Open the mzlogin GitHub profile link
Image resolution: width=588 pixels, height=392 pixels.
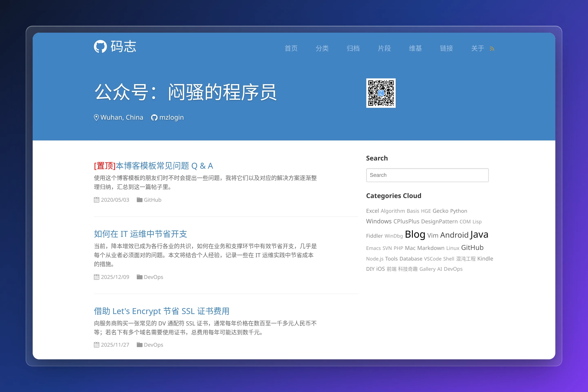point(171,118)
